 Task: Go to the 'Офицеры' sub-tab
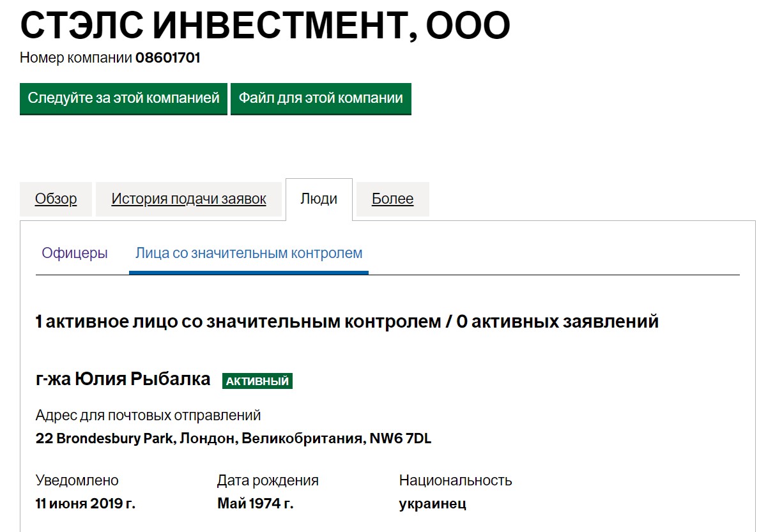(75, 254)
